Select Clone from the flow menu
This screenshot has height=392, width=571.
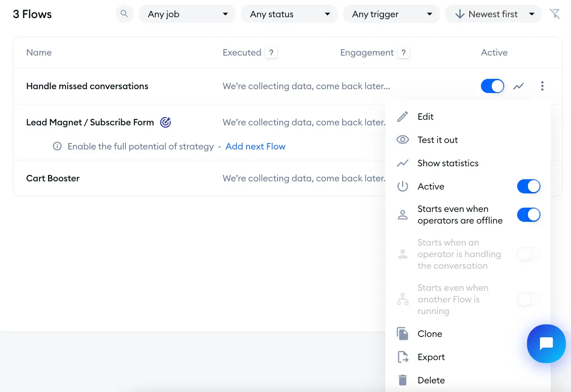coord(430,334)
